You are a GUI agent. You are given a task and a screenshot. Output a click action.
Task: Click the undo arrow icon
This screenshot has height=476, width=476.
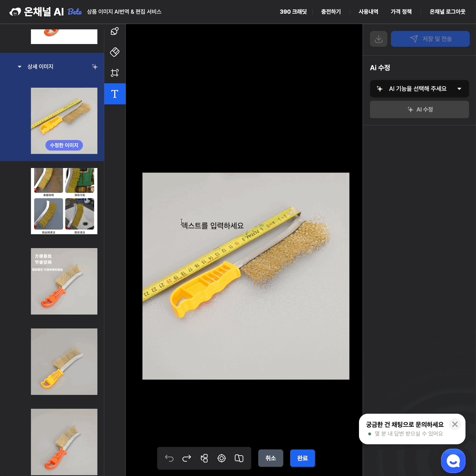click(x=169, y=459)
